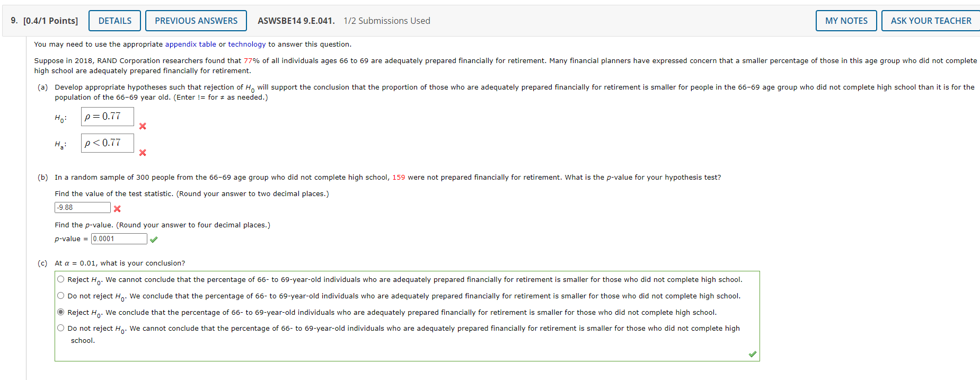This screenshot has width=980, height=380.
Task: Open the technology link
Action: (x=247, y=44)
